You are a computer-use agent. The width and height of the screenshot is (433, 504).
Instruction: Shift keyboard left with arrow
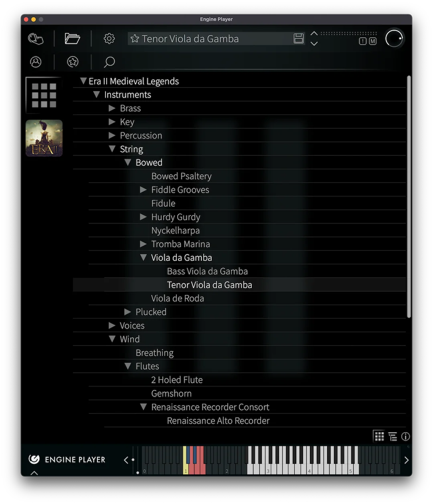[126, 460]
